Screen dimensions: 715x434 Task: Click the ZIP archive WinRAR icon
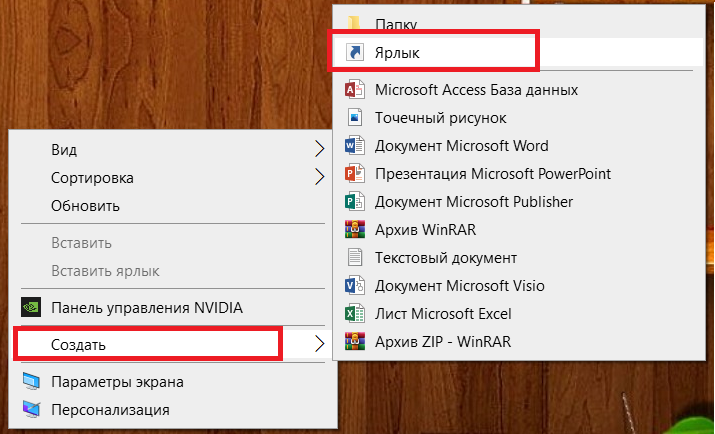355,341
